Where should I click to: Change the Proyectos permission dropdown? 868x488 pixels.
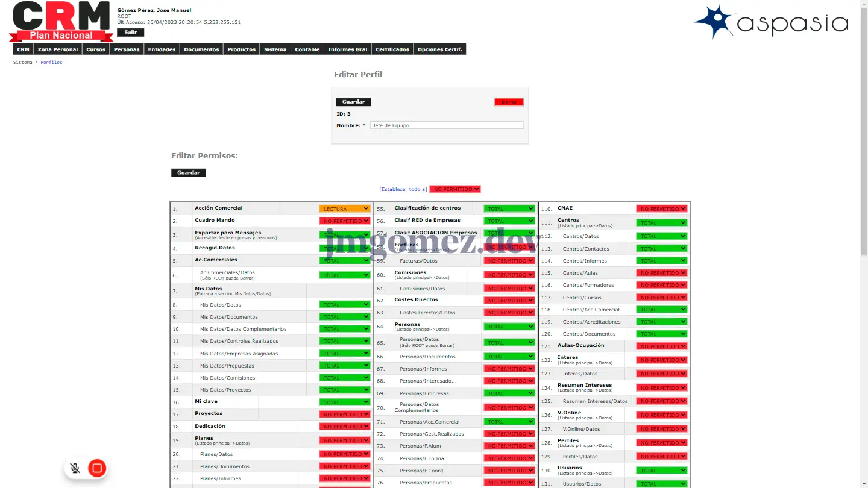344,414
